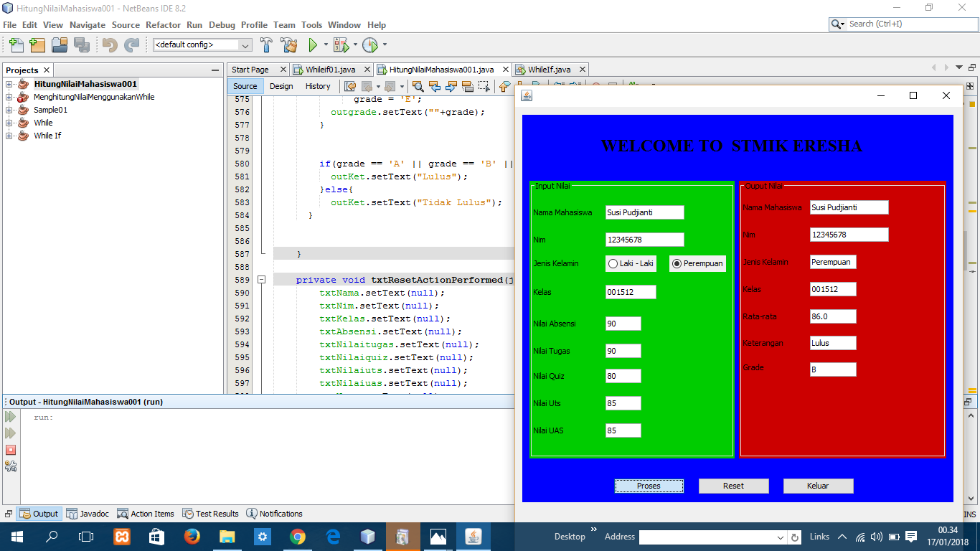Build the project with the hammer icon

pos(266,44)
